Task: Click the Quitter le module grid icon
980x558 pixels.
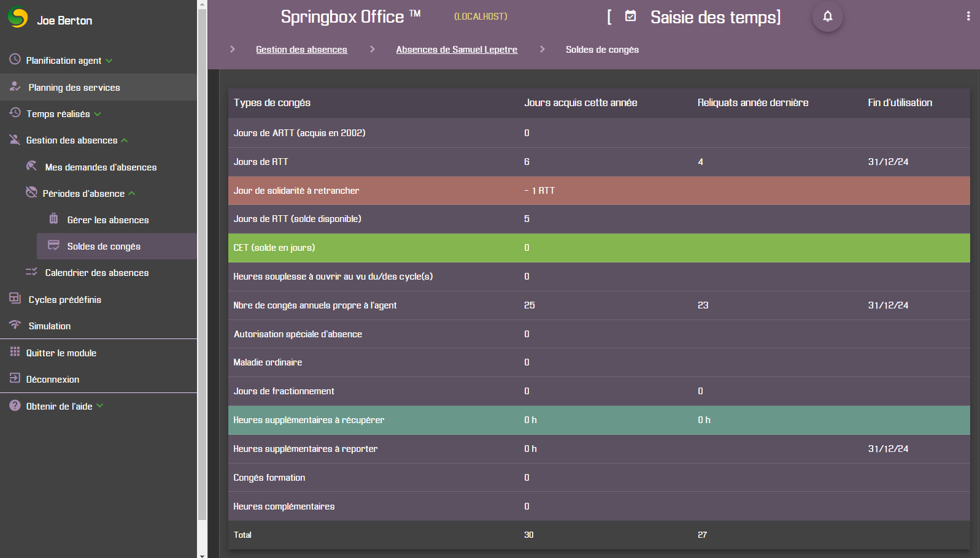Action: pos(15,352)
